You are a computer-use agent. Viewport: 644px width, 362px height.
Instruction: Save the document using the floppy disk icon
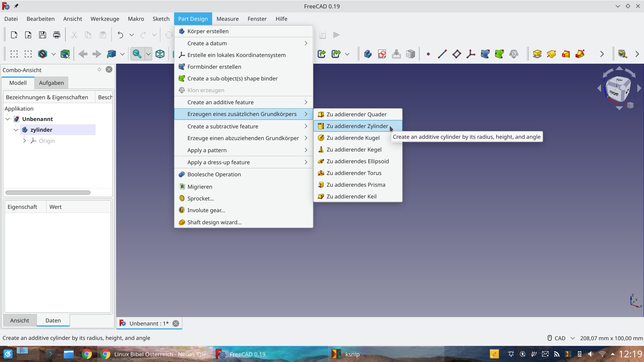point(42,35)
